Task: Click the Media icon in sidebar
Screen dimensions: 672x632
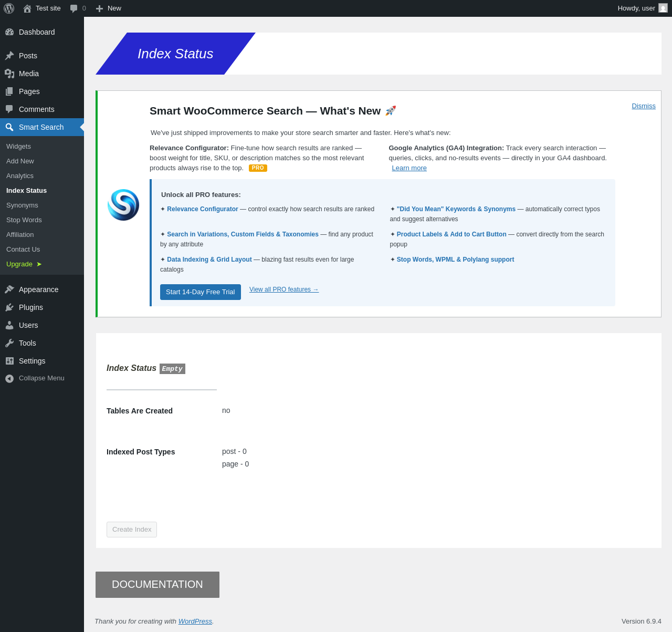Action: pyautogui.click(x=9, y=74)
